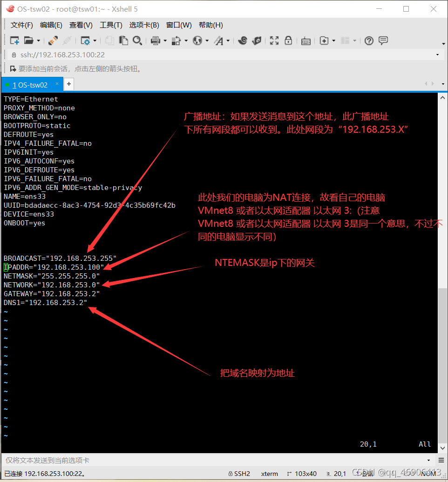Open the 帮助(H) menu
The image size is (448, 482).
pyautogui.click(x=210, y=25)
